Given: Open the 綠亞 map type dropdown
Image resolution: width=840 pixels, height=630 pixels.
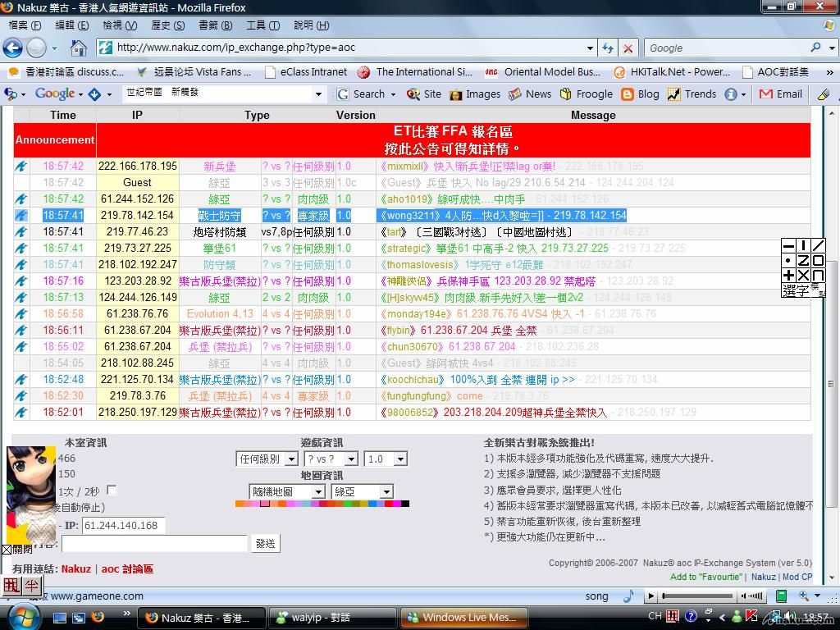Looking at the screenshot, I should (x=362, y=492).
